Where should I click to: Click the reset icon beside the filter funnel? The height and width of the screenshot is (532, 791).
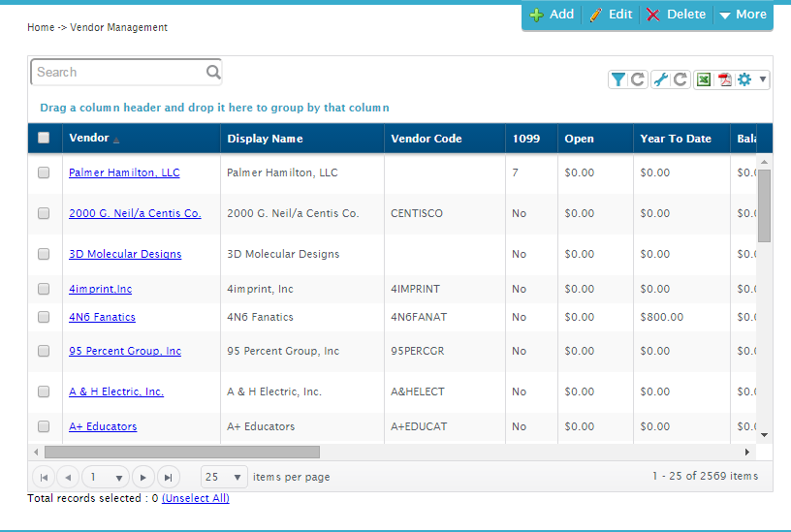coord(638,79)
